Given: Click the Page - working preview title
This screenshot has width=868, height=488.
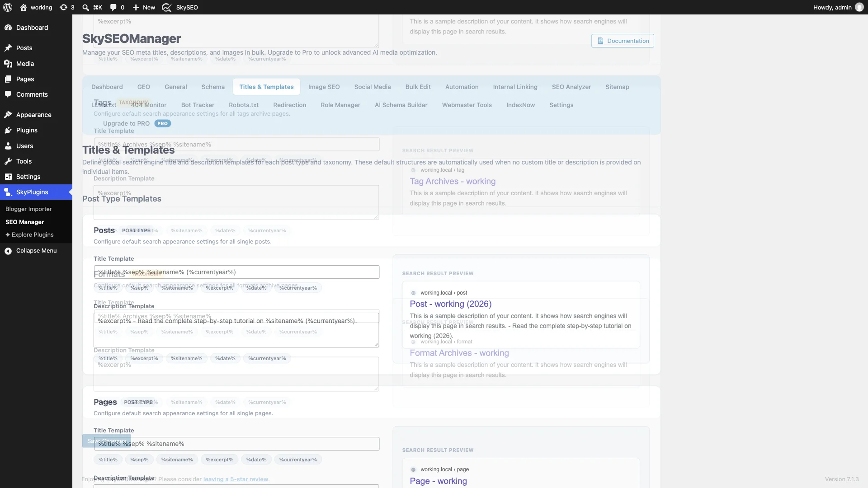Looking at the screenshot, I should click(x=438, y=481).
